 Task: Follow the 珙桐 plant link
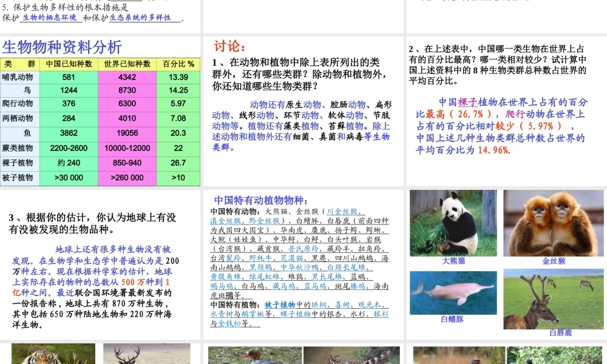319,305
